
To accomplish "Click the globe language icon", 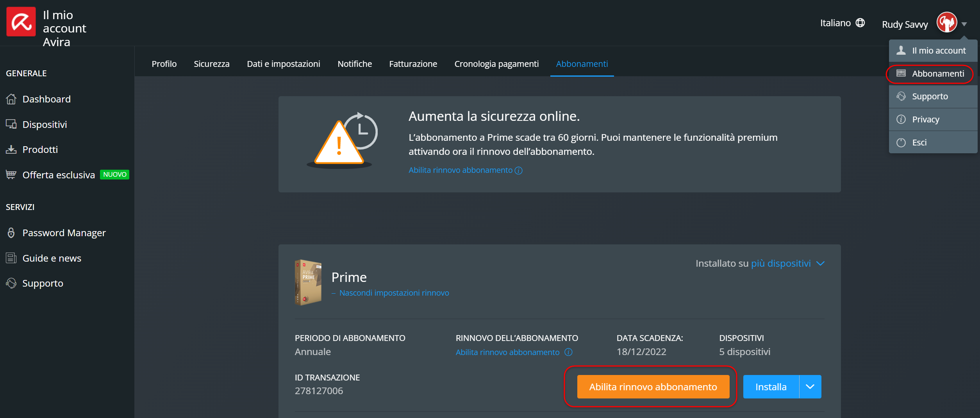I will (860, 23).
